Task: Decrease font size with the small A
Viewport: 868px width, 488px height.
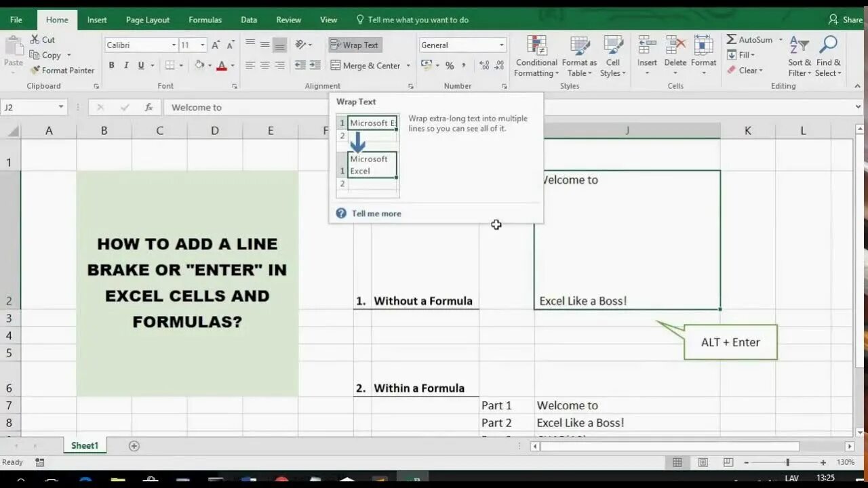Action: tap(231, 45)
